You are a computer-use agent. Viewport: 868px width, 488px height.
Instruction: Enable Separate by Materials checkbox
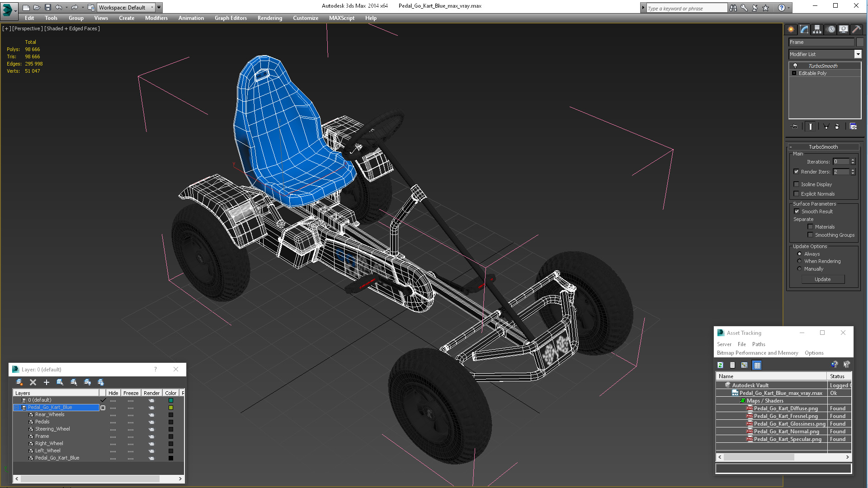(x=810, y=227)
